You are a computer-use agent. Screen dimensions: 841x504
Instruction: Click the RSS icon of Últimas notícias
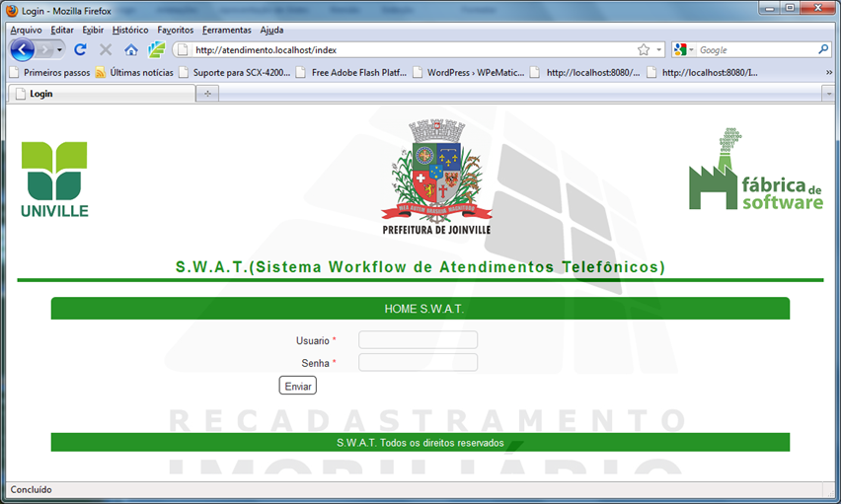[101, 72]
